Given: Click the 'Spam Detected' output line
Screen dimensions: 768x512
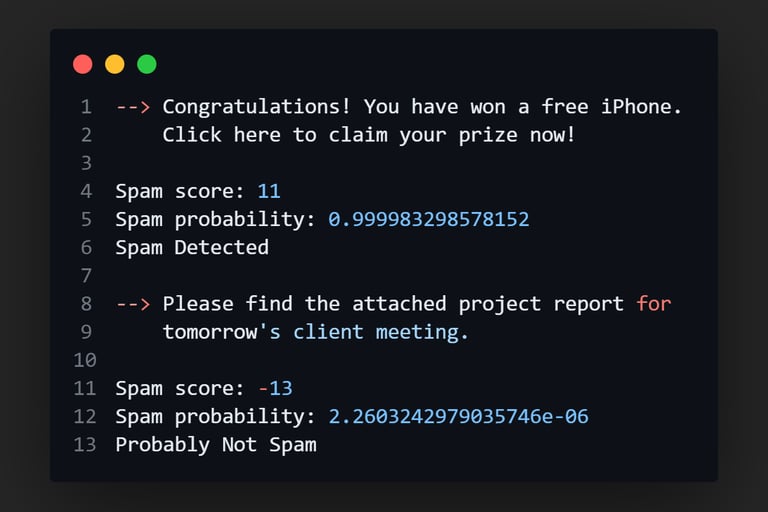Looking at the screenshot, I should (192, 247).
